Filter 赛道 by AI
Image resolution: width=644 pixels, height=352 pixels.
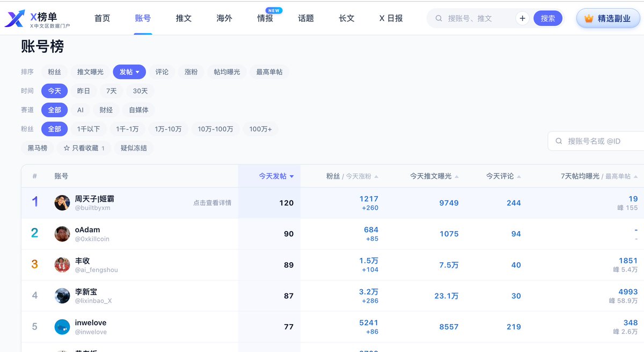pos(80,110)
